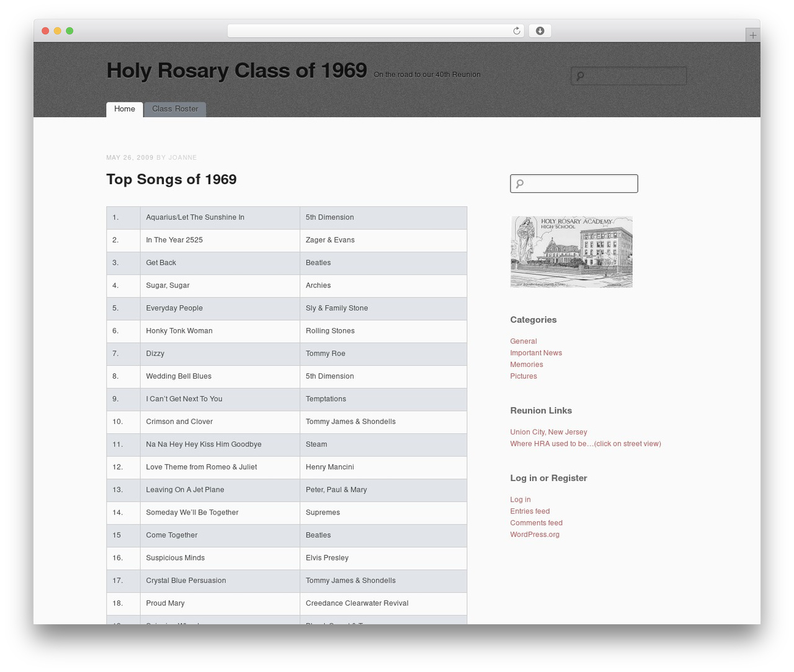Click the sidebar search field
This screenshot has width=794, height=672.
coord(574,183)
